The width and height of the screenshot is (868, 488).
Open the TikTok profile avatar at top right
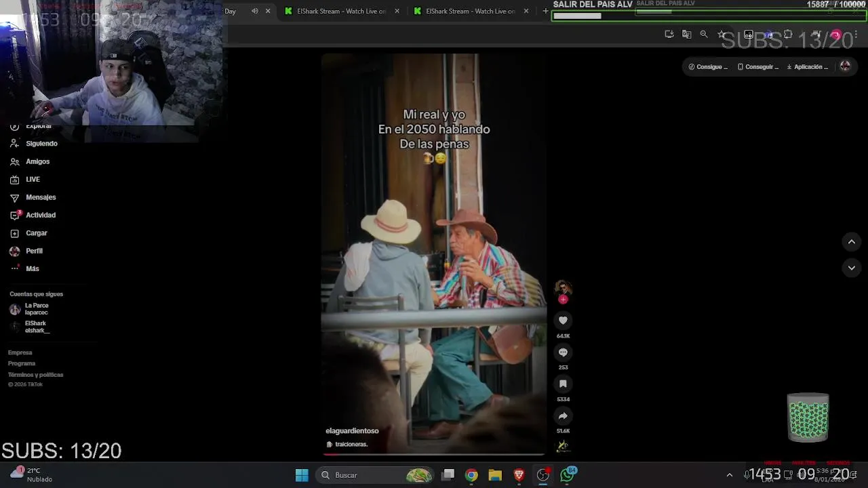[x=845, y=66]
